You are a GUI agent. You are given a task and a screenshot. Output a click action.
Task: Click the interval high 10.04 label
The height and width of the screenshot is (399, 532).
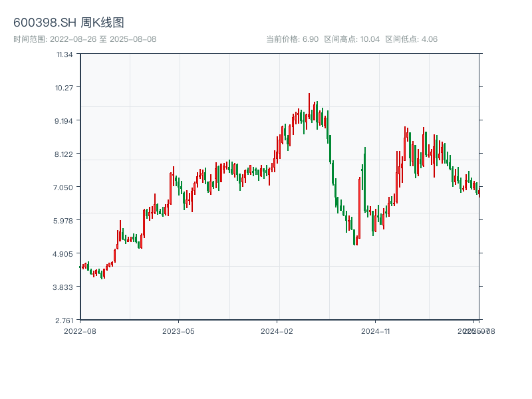pyautogui.click(x=352, y=39)
